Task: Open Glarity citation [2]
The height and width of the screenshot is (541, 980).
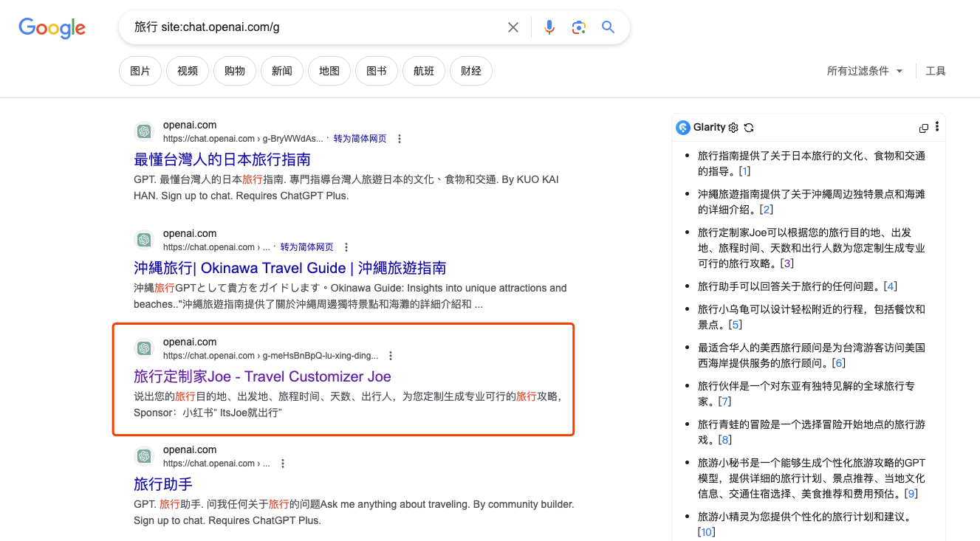Action: (767, 210)
